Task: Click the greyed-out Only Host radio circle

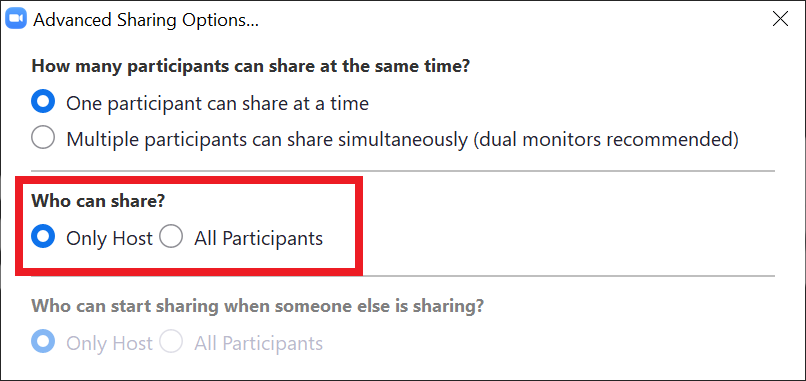Action: coord(43,342)
